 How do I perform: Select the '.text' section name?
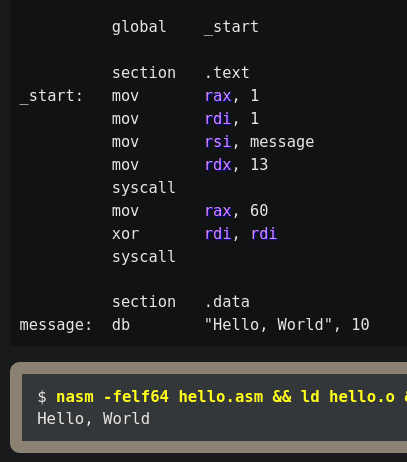[x=228, y=73]
